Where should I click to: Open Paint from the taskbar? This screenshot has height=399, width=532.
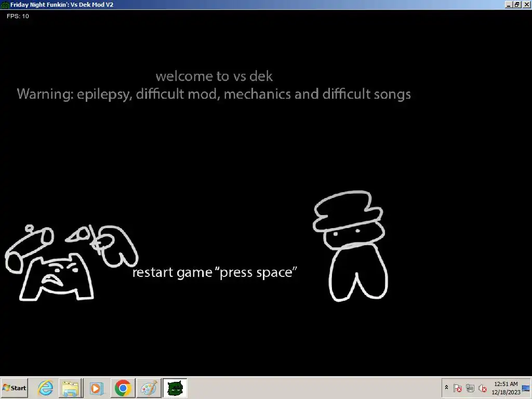coord(149,388)
